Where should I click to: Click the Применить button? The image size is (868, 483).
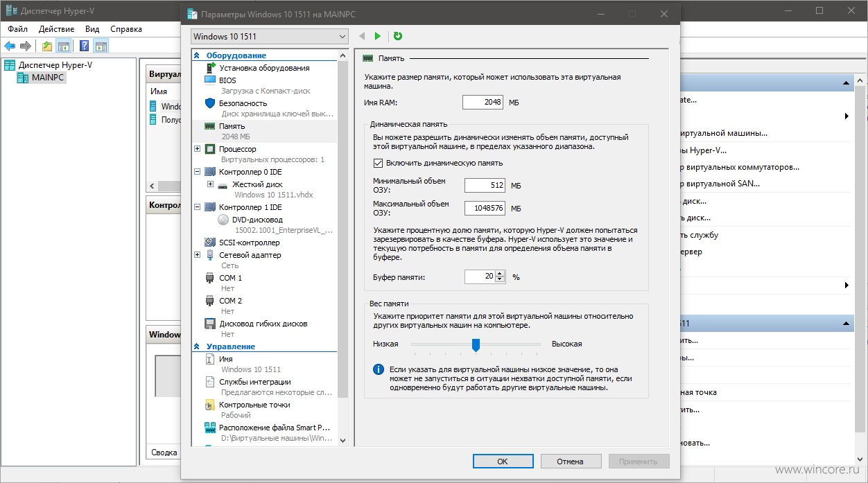(x=639, y=462)
